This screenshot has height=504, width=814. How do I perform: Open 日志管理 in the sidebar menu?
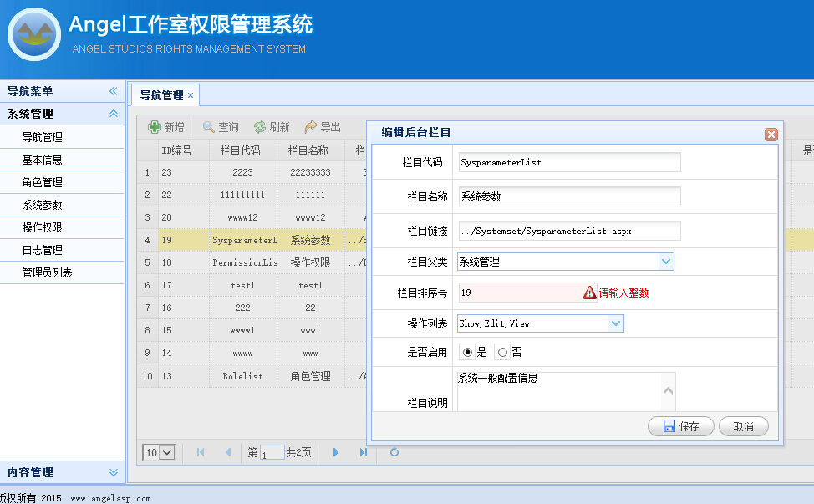click(x=42, y=250)
